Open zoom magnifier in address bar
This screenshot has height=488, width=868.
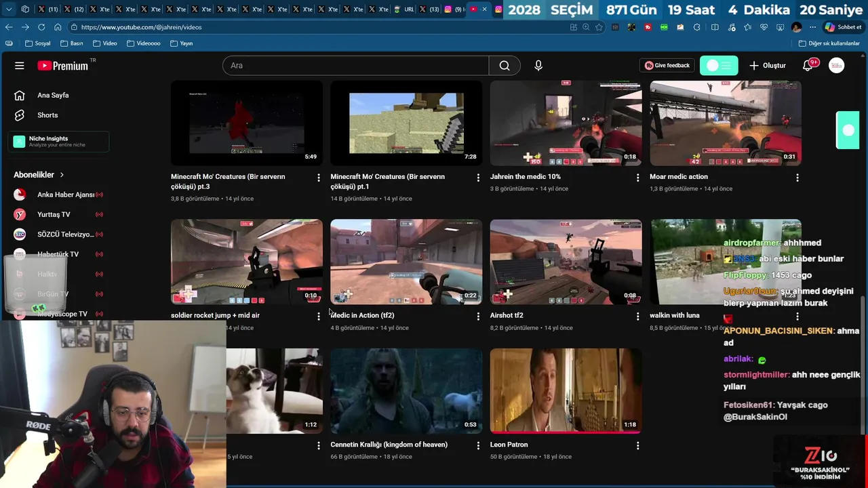pyautogui.click(x=586, y=27)
